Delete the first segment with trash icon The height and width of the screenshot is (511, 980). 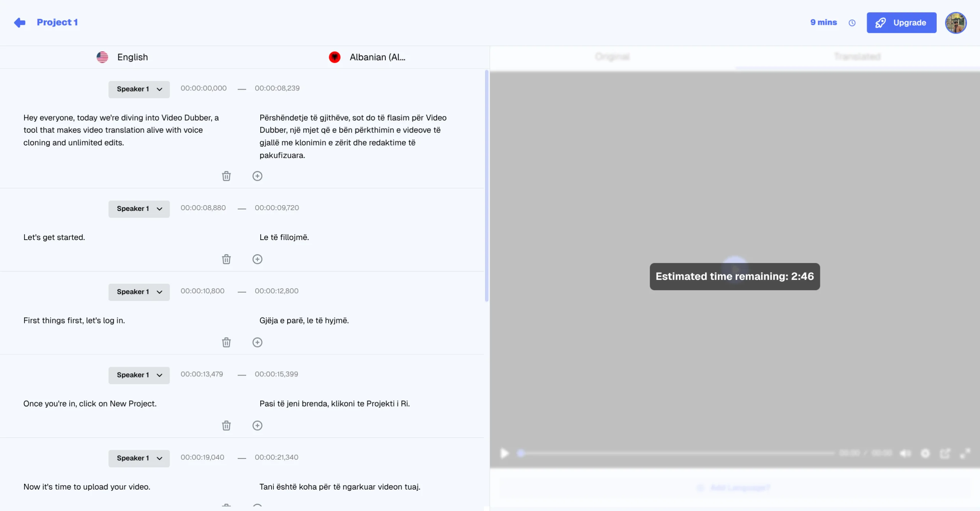226,176
